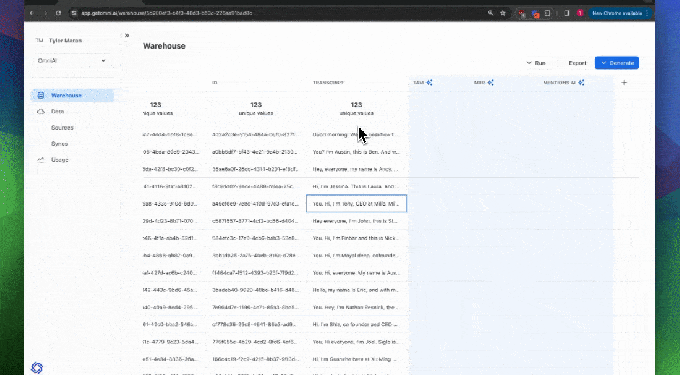The height and width of the screenshot is (375, 680).
Task: Select transcript cell "You. Hi, everyone. My name is"
Action: point(356,273)
